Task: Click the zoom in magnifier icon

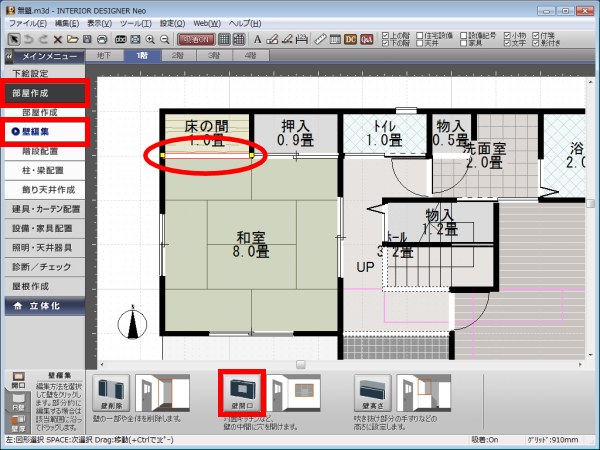Action: click(x=149, y=39)
